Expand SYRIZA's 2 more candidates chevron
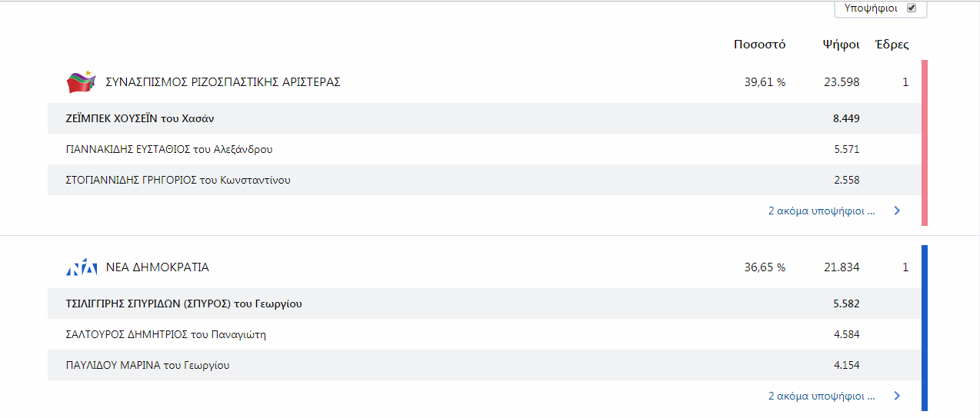 [897, 211]
